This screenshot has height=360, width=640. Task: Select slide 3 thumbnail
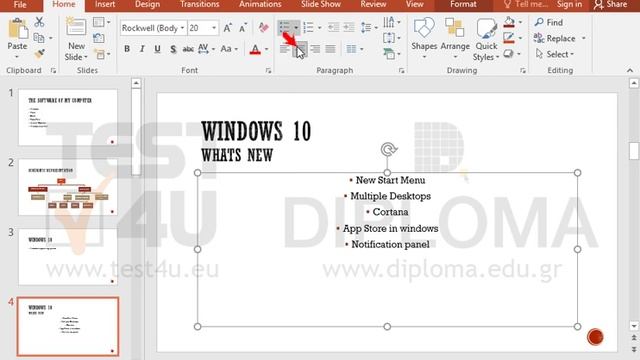68,257
